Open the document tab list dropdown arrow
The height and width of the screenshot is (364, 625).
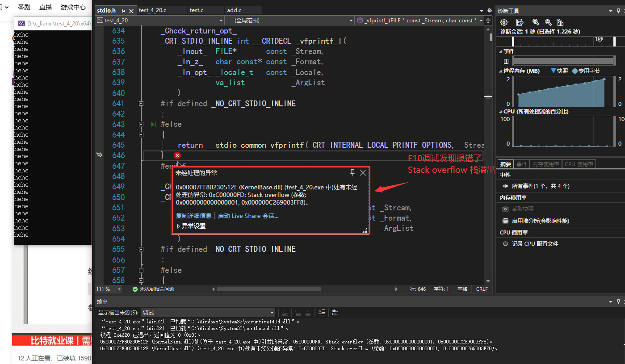[x=482, y=11]
